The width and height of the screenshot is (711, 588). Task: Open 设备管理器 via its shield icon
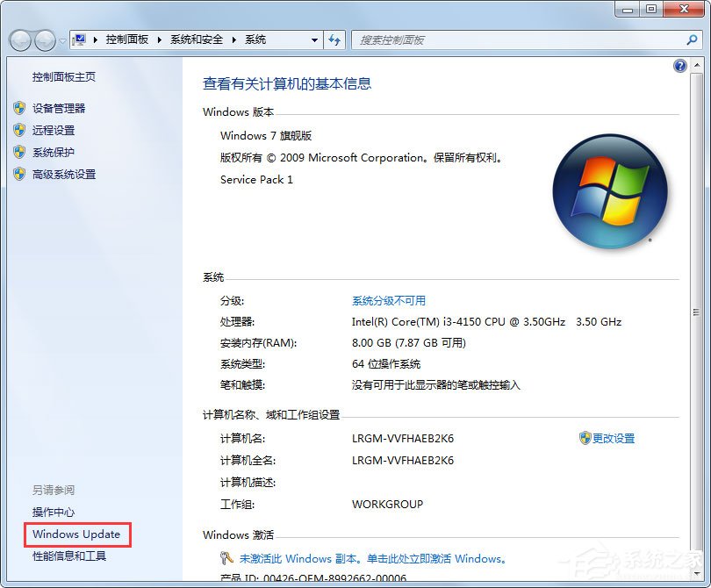19,108
